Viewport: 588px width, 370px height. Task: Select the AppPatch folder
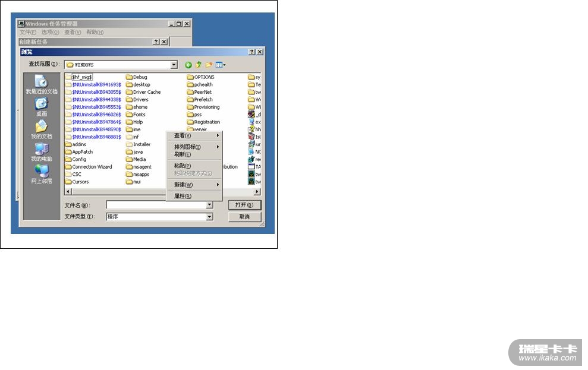pyautogui.click(x=78, y=152)
